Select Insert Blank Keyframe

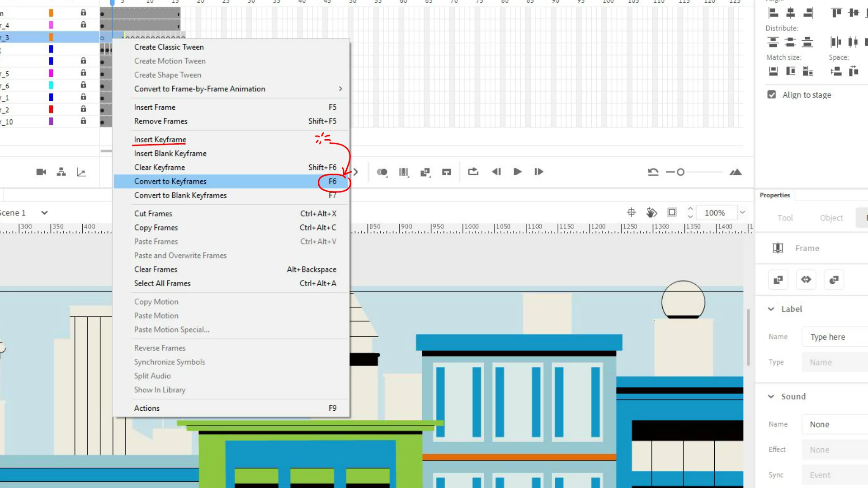(x=170, y=154)
